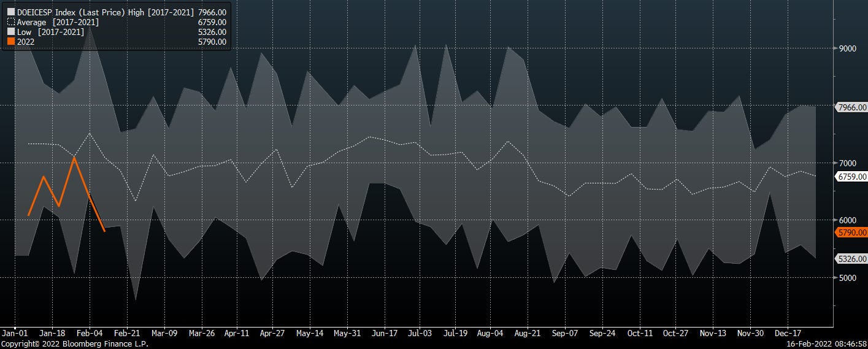Click the Low legend swatch
This screenshot has height=349, width=868.
tap(10, 32)
